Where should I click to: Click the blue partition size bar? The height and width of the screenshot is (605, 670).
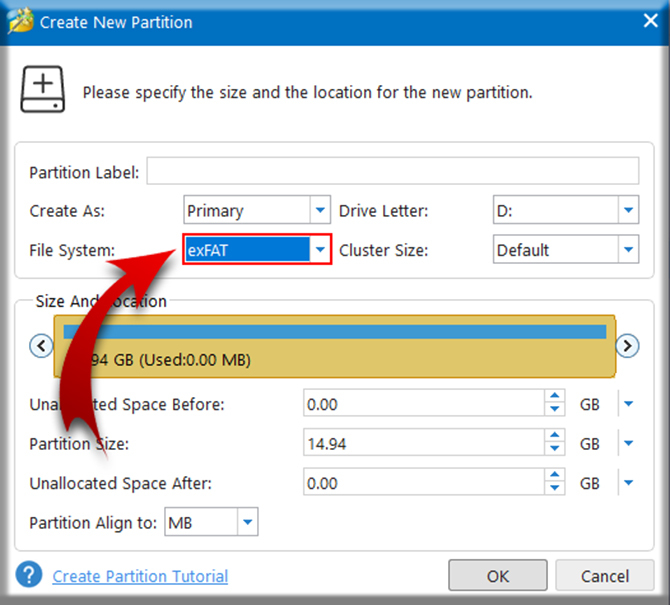tap(335, 332)
